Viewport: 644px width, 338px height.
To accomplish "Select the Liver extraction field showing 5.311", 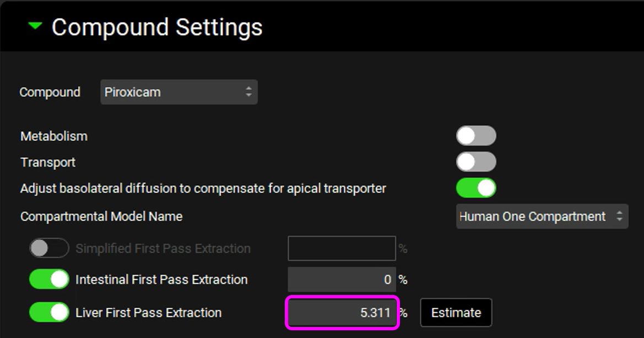I will (342, 313).
